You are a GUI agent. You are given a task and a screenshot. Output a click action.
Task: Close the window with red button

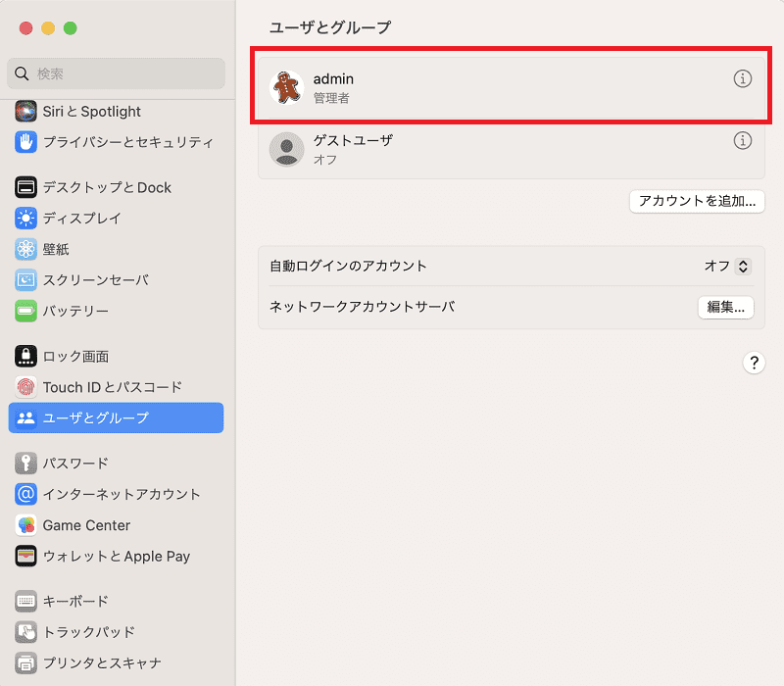point(26,28)
